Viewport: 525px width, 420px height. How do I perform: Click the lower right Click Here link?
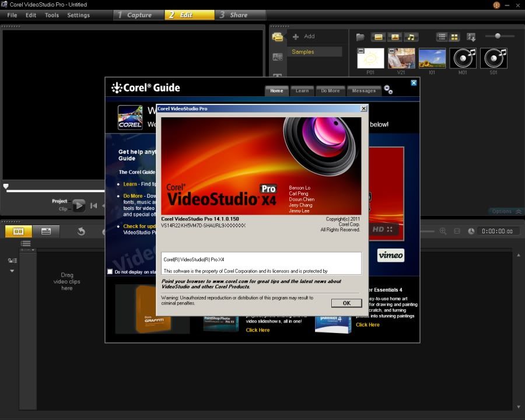click(x=367, y=325)
